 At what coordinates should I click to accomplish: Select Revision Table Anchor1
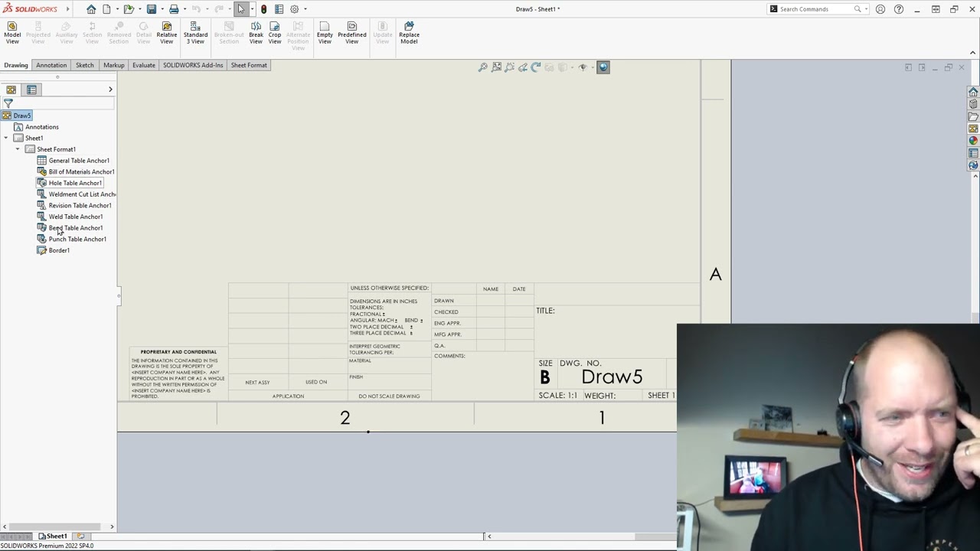(80, 205)
